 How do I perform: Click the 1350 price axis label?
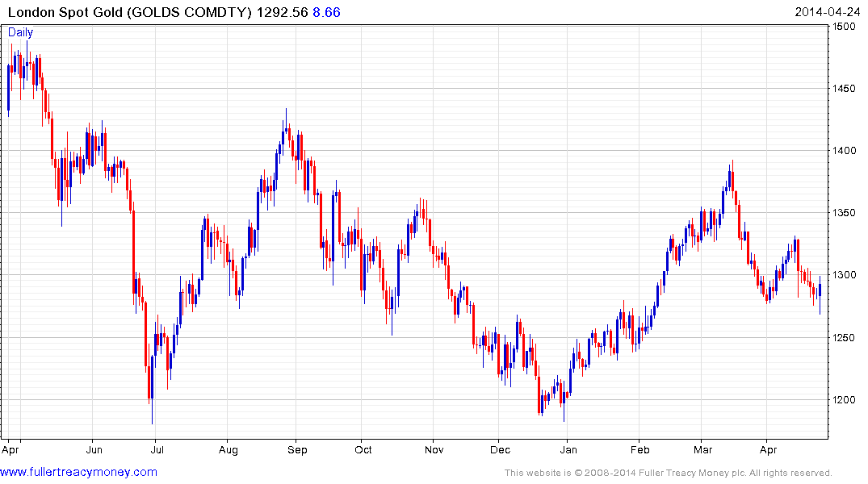pos(844,213)
